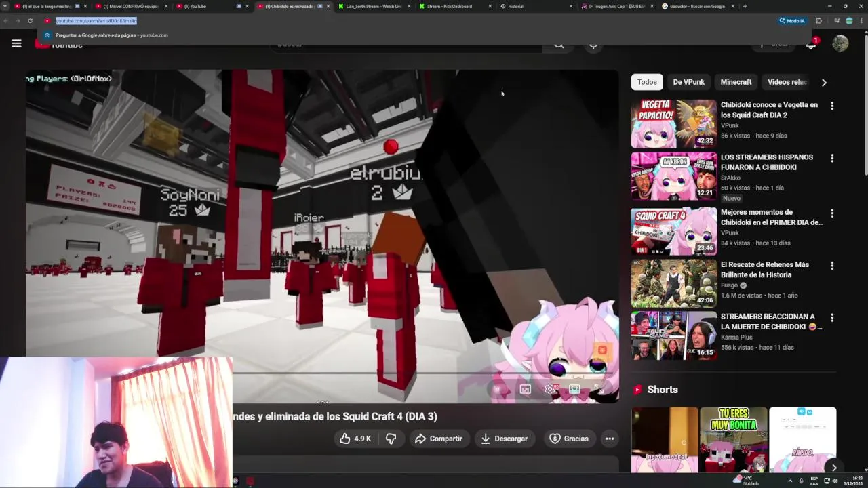Viewport: 868px width, 488px height.
Task: Open Karma Plus channel link
Action: [x=736, y=337]
